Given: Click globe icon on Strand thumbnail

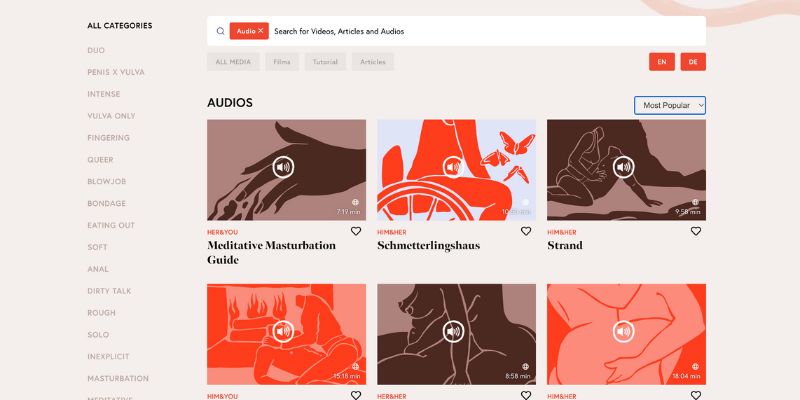Looking at the screenshot, I should click(x=695, y=202).
